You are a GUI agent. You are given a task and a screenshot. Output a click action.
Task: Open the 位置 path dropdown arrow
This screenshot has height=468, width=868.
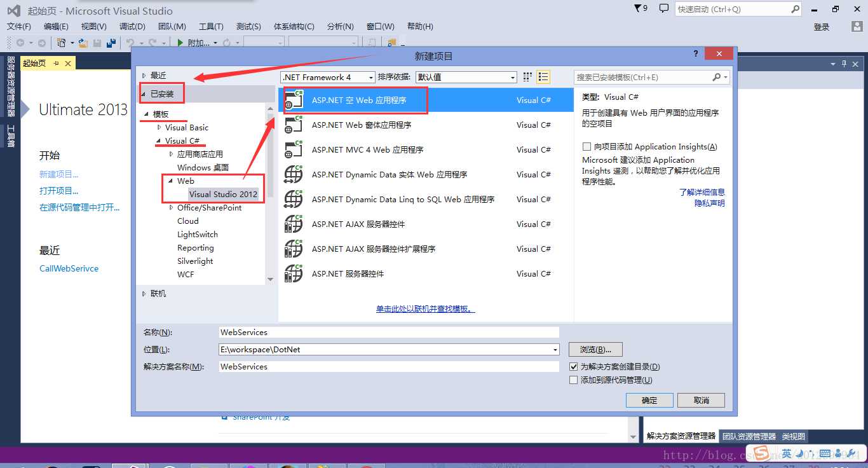(555, 350)
